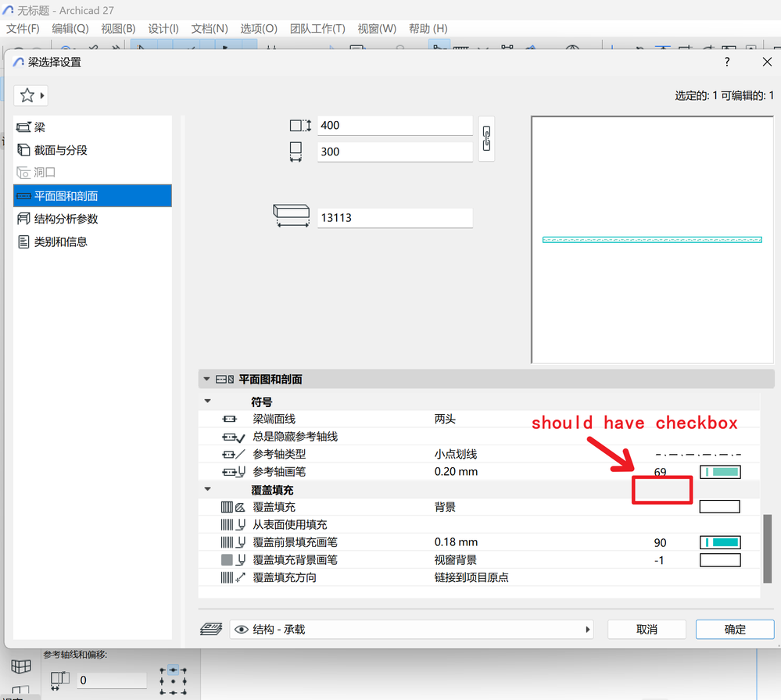The width and height of the screenshot is (781, 700).
Task: Click the beam width icon beside 300
Action: (x=296, y=152)
